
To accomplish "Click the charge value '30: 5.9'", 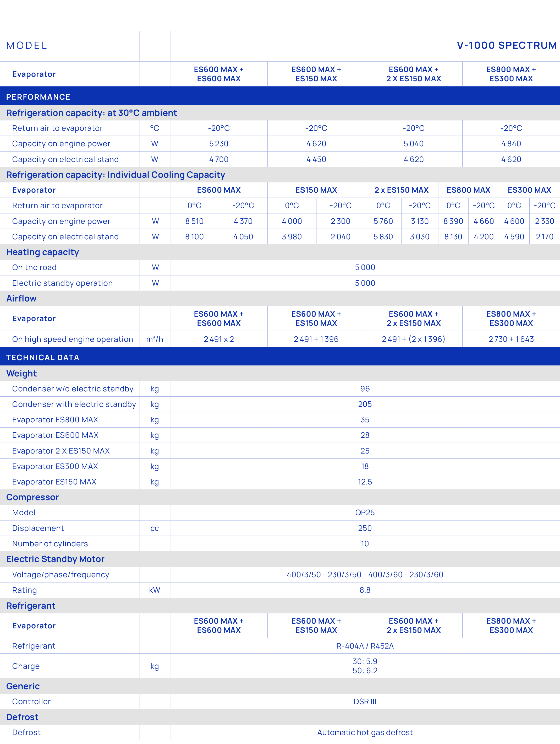I will tap(365, 662).
